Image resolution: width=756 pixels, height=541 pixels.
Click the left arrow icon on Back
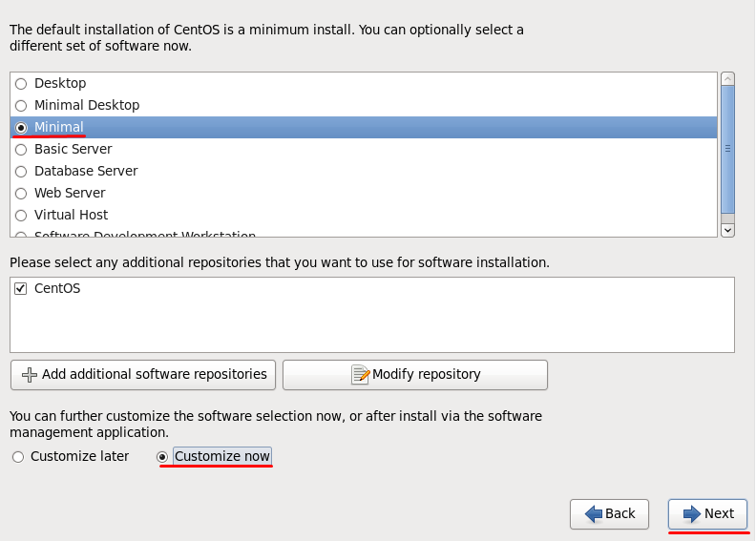coord(594,514)
